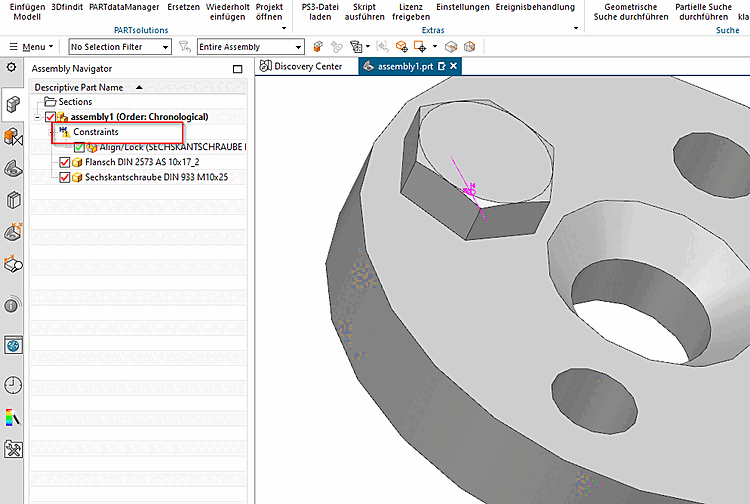Select the Constraints tree node
This screenshot has width=750, height=504.
(x=95, y=132)
